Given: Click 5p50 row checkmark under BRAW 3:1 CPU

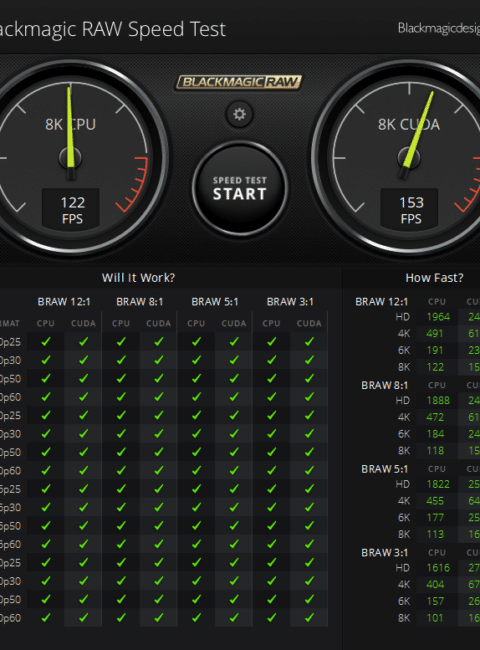Looking at the screenshot, I should point(272,526).
